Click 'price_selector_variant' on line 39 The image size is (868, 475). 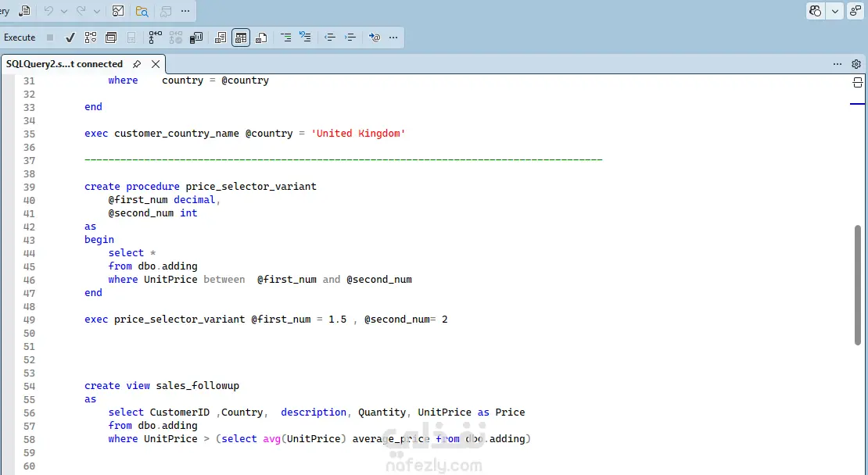pos(251,187)
